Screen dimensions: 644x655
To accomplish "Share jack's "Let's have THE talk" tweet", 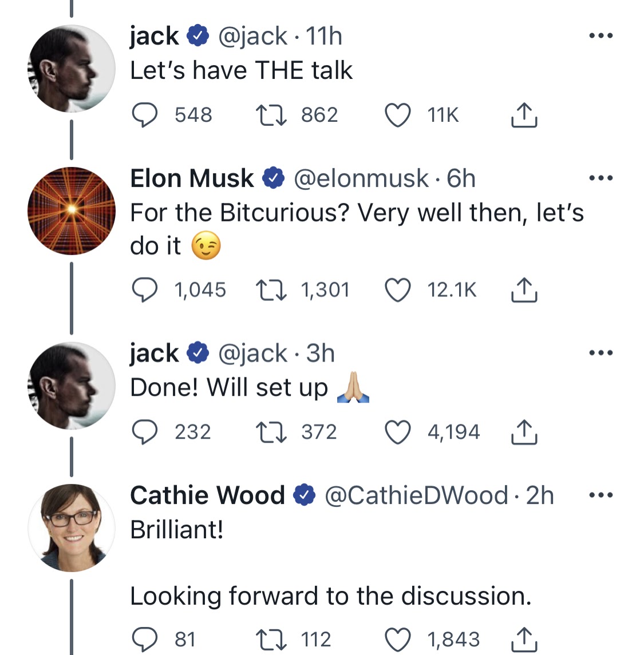I will click(x=524, y=114).
